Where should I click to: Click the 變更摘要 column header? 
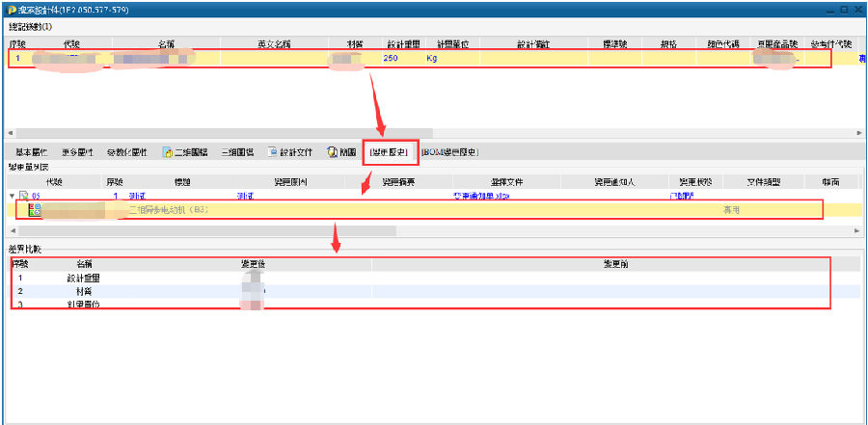[397, 181]
